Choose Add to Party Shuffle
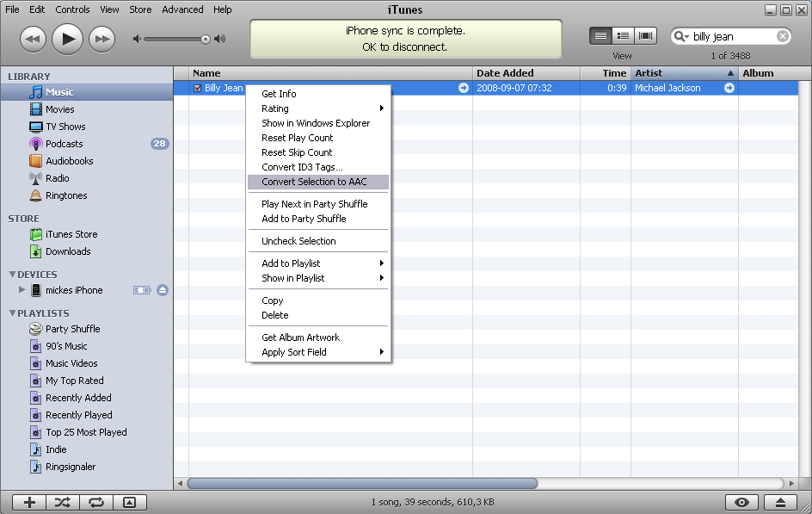The height and width of the screenshot is (514, 812). point(318,219)
